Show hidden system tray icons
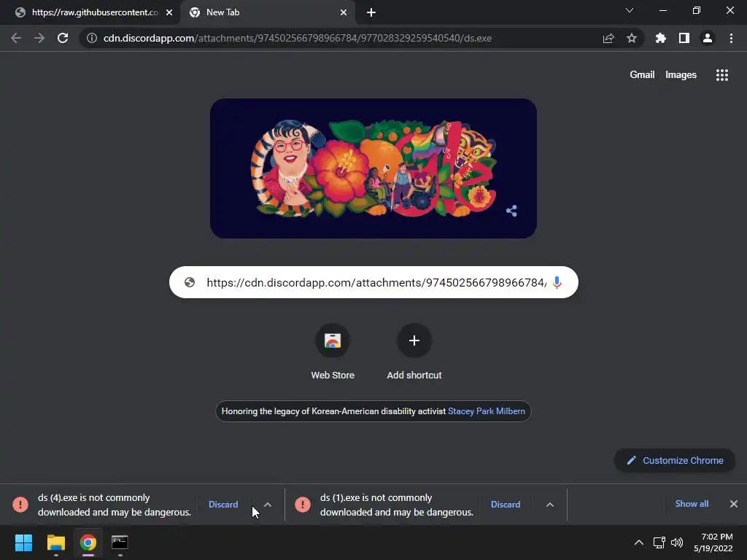The image size is (747, 560). pos(639,542)
